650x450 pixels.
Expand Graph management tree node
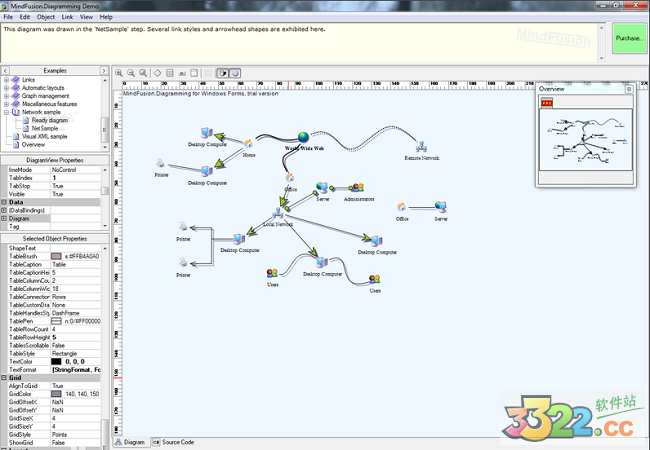click(6, 96)
